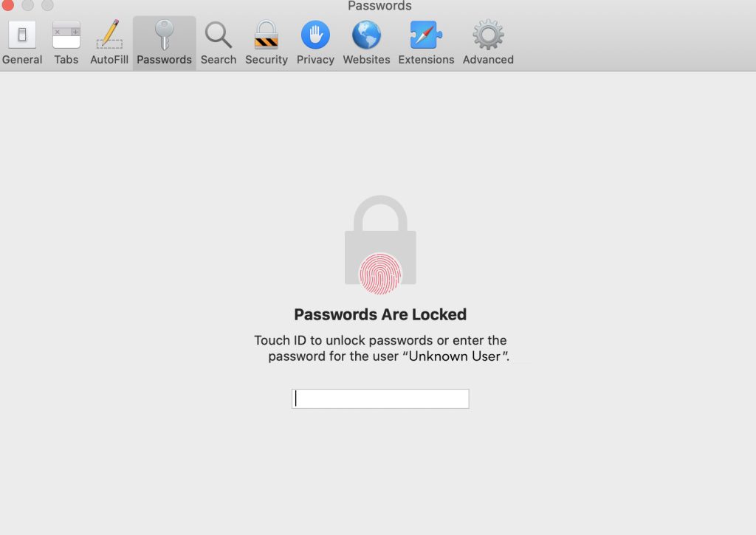This screenshot has width=756, height=535.
Task: Open the General preferences switch icon
Action: 21,35
